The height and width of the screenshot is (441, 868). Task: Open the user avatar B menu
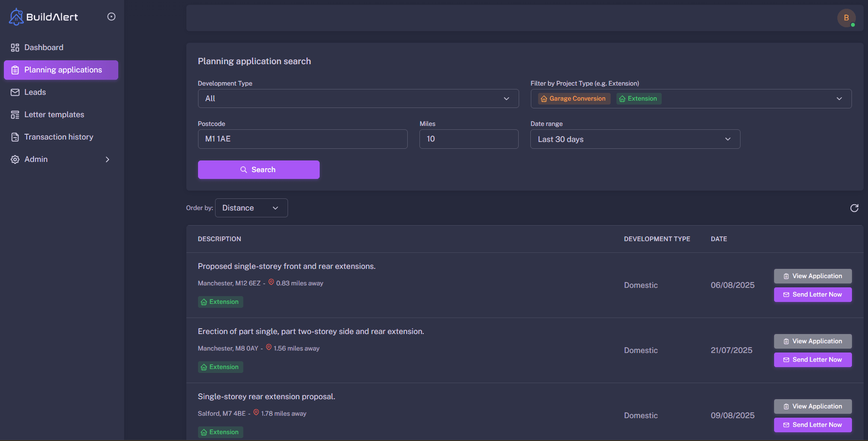[x=846, y=18]
